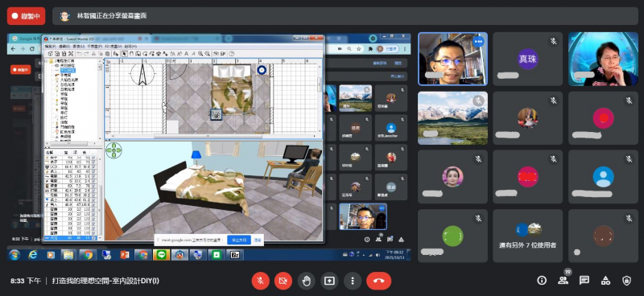
Task: Select blue lamp symbol in floor plan
Action: click(x=262, y=70)
